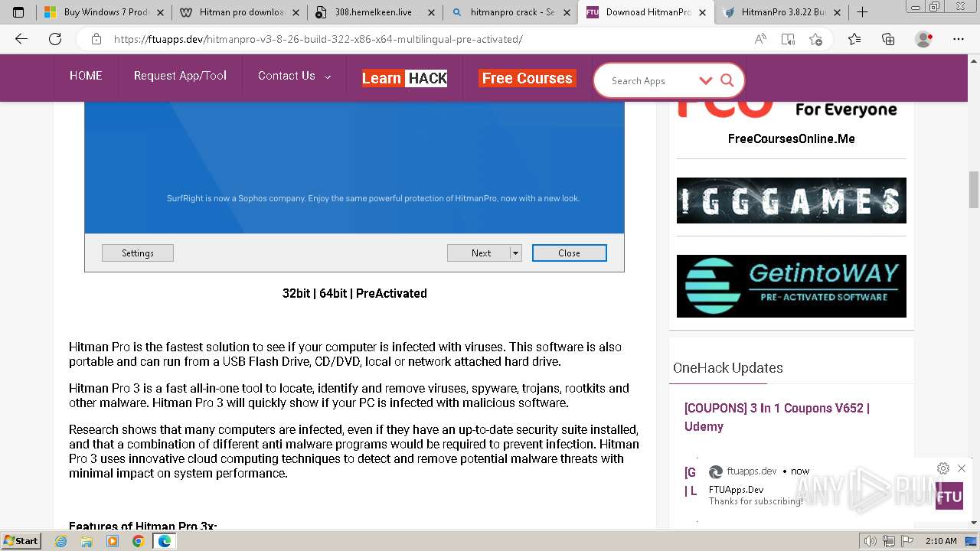This screenshot has width=980, height=551.
Task: Open the GetintoWAY banner
Action: coord(791,286)
